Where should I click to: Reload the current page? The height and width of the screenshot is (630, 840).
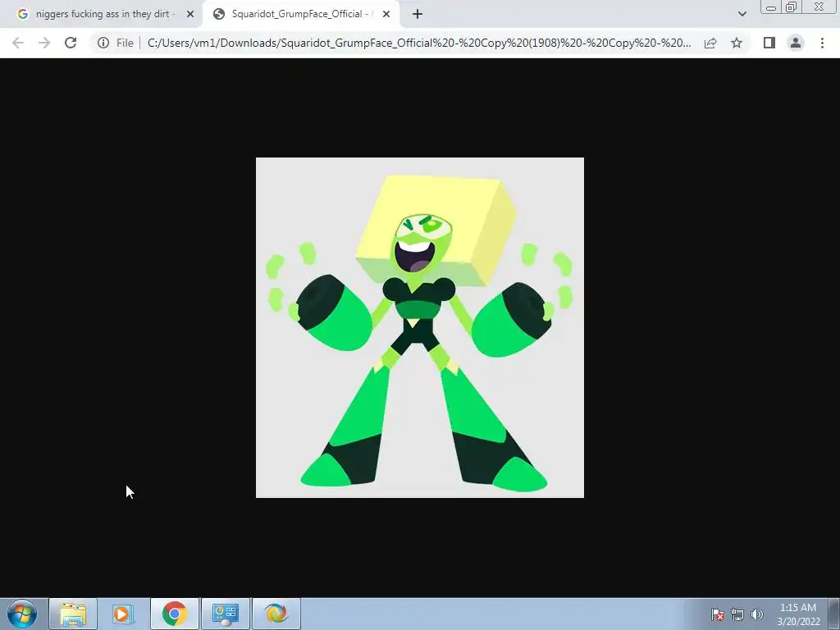[x=71, y=43]
